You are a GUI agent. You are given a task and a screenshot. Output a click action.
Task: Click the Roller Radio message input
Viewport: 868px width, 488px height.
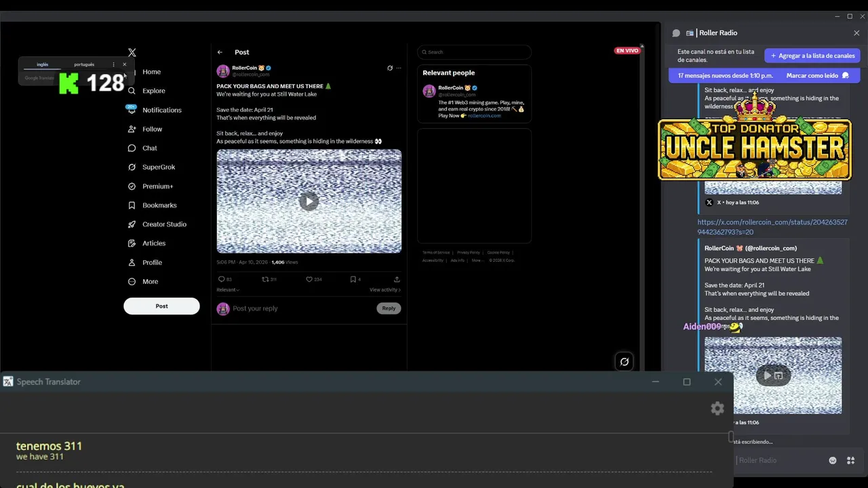(780, 461)
